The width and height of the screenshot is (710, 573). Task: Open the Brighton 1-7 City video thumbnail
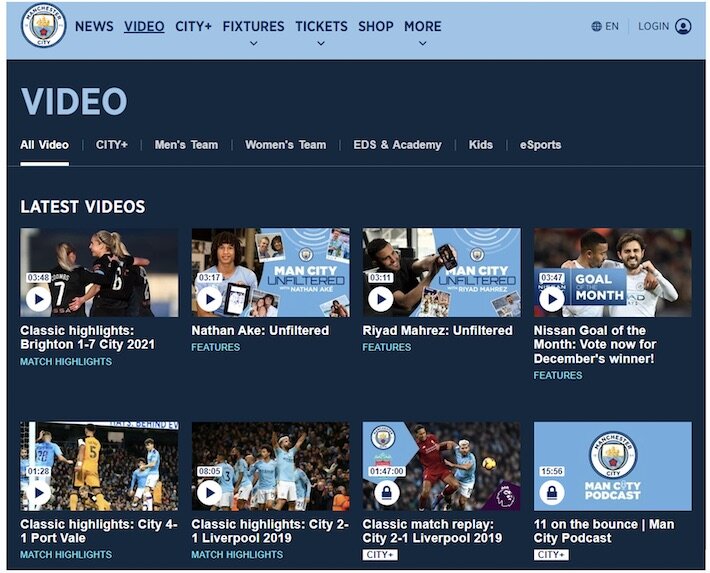99,273
